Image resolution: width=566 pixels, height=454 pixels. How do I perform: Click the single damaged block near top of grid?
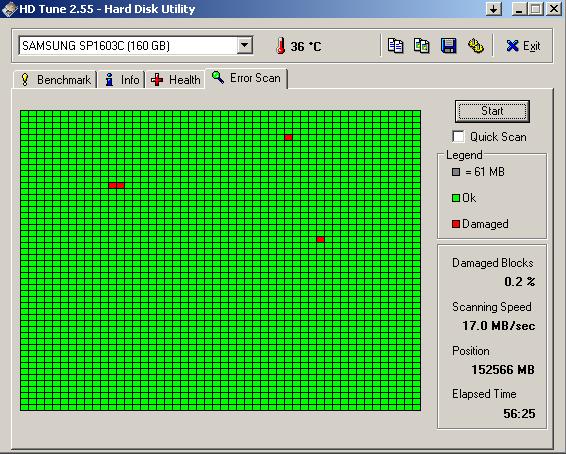(x=288, y=137)
